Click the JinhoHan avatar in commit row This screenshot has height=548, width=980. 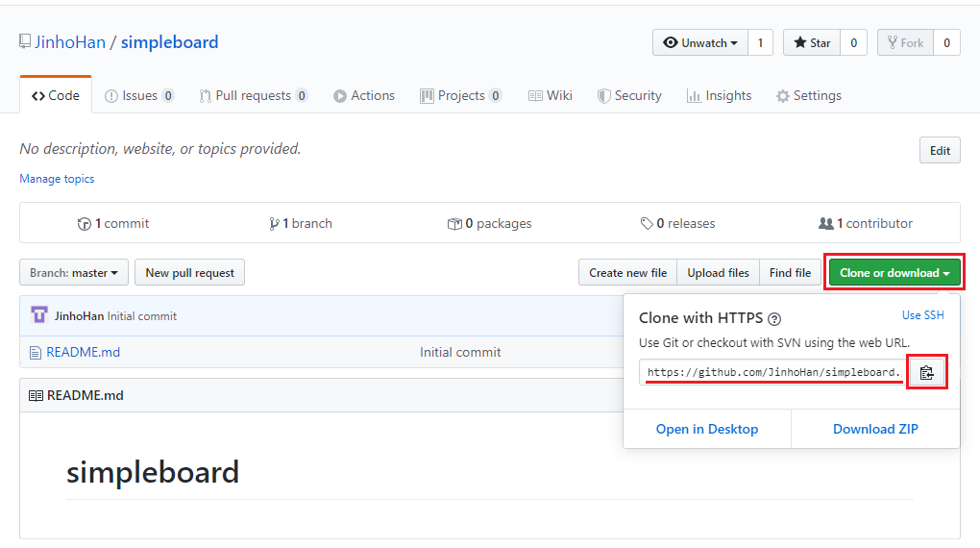coord(39,314)
